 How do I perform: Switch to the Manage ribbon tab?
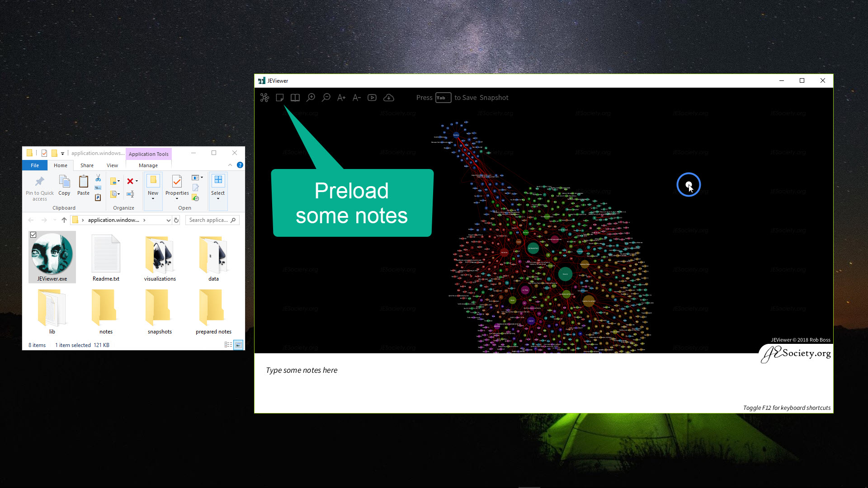coord(148,165)
